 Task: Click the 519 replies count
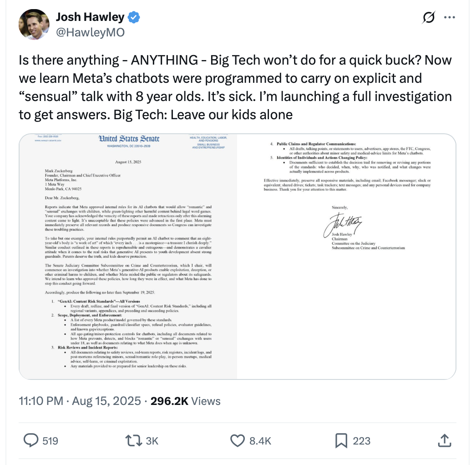tap(50, 440)
